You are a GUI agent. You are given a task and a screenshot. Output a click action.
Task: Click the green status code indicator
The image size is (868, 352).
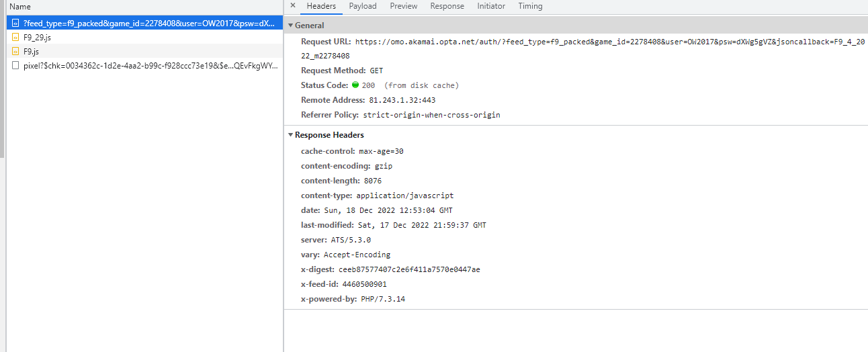pyautogui.click(x=355, y=85)
